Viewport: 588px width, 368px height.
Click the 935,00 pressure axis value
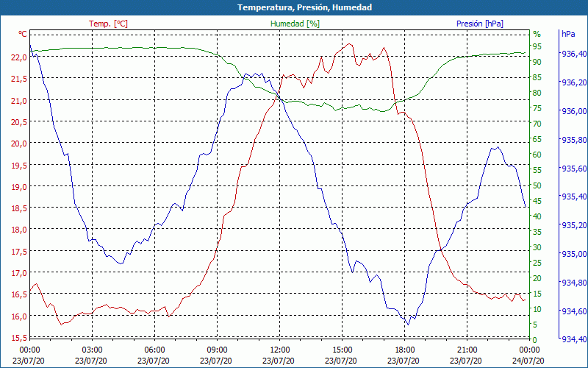click(573, 254)
